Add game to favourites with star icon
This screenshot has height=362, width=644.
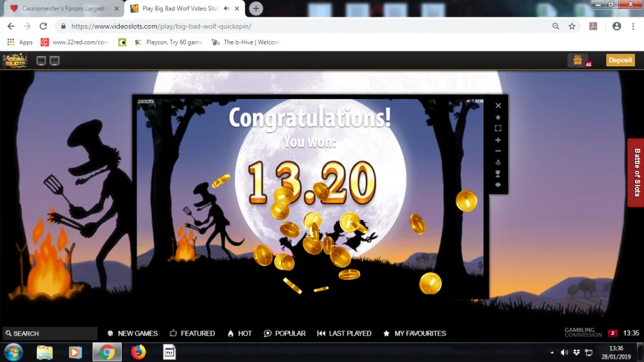pyautogui.click(x=498, y=117)
